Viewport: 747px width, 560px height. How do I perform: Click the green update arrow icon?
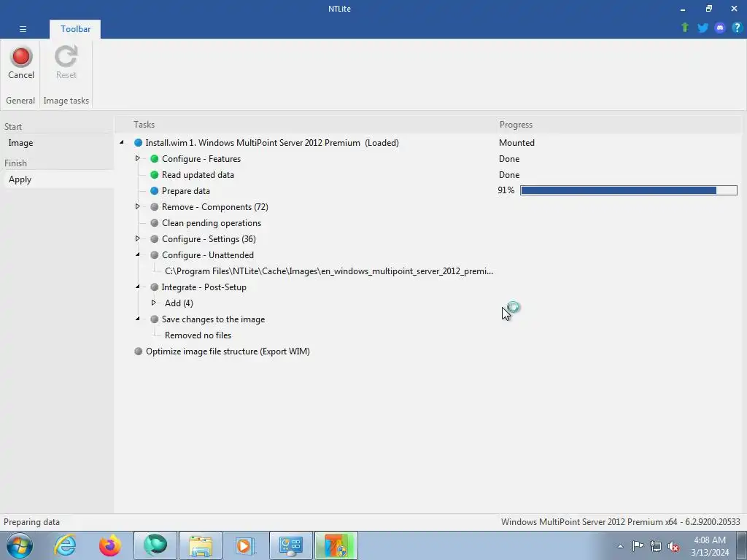(x=685, y=28)
